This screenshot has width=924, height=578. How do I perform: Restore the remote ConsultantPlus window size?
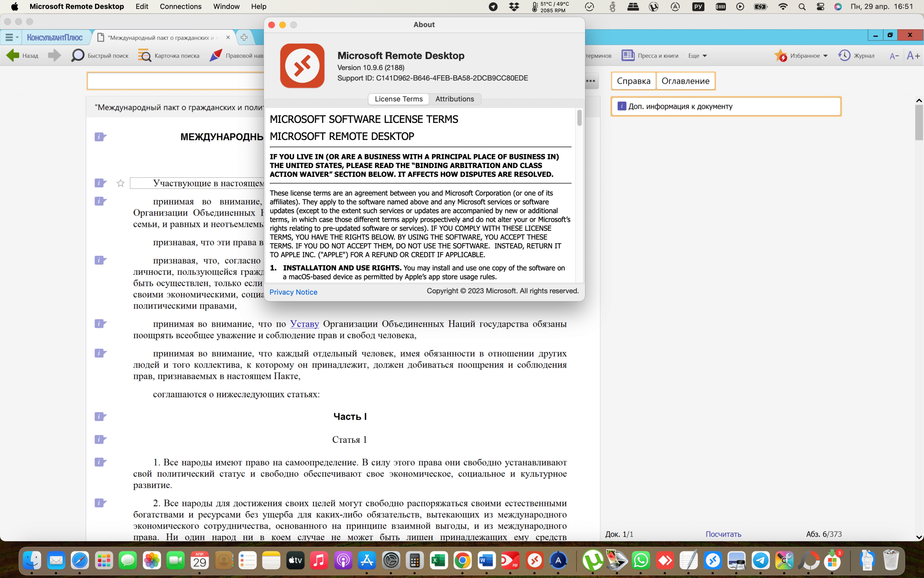pyautogui.click(x=890, y=35)
